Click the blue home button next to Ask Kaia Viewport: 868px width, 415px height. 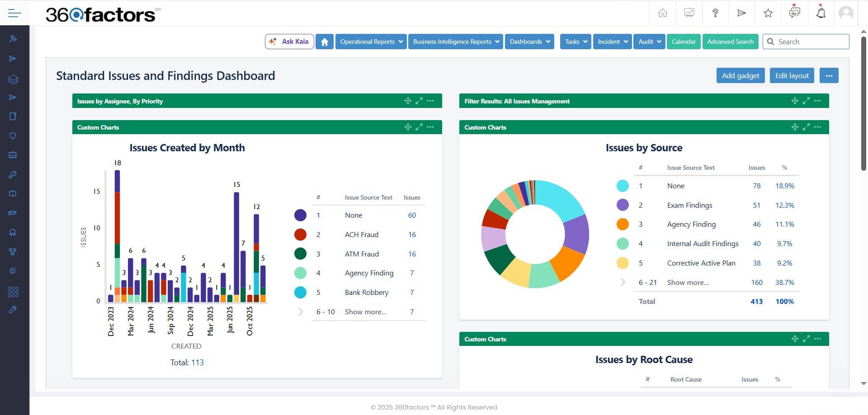click(325, 42)
